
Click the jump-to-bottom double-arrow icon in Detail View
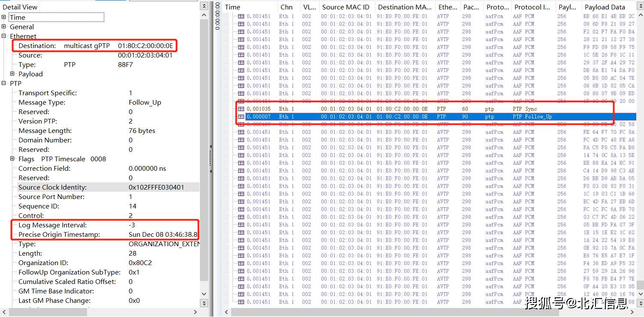[204, 302]
